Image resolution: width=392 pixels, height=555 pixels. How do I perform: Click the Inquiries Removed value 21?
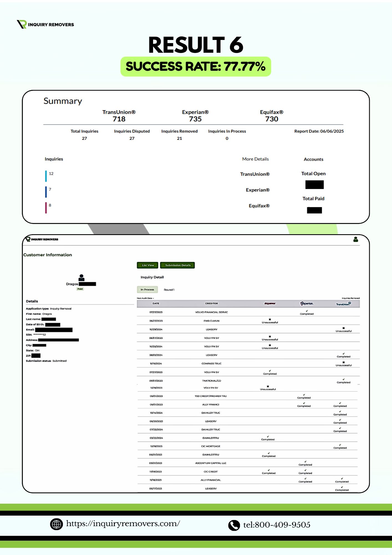tap(179, 138)
